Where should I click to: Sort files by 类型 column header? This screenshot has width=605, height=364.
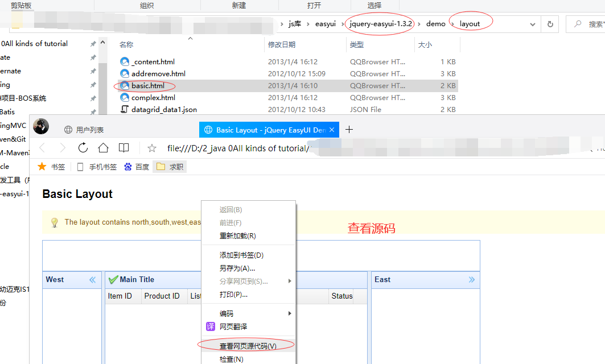(x=356, y=45)
